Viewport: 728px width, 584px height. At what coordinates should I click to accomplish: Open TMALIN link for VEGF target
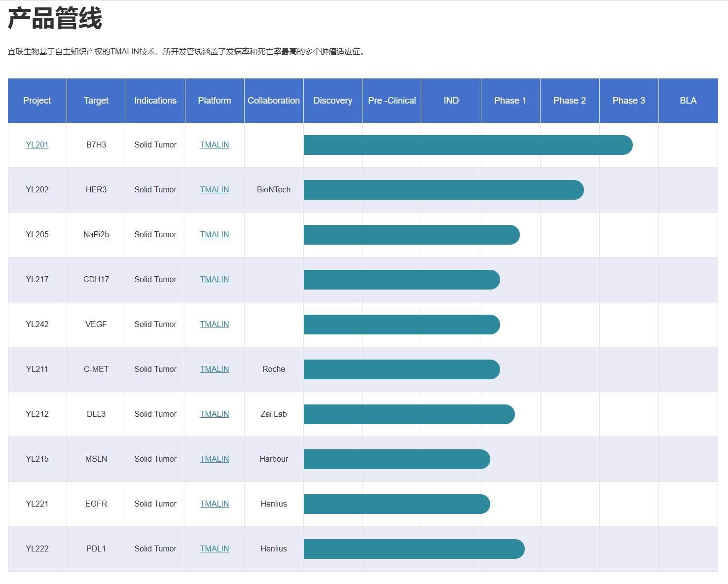[x=214, y=324]
